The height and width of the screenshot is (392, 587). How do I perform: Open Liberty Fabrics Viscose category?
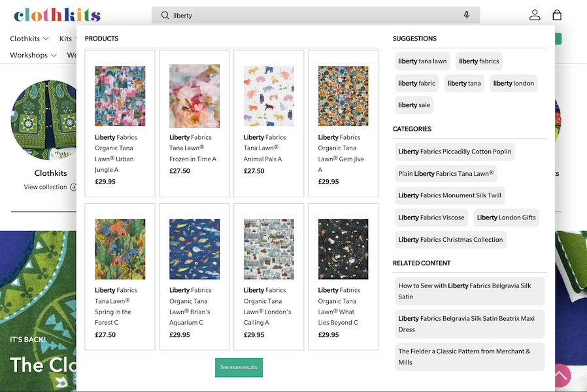click(431, 218)
